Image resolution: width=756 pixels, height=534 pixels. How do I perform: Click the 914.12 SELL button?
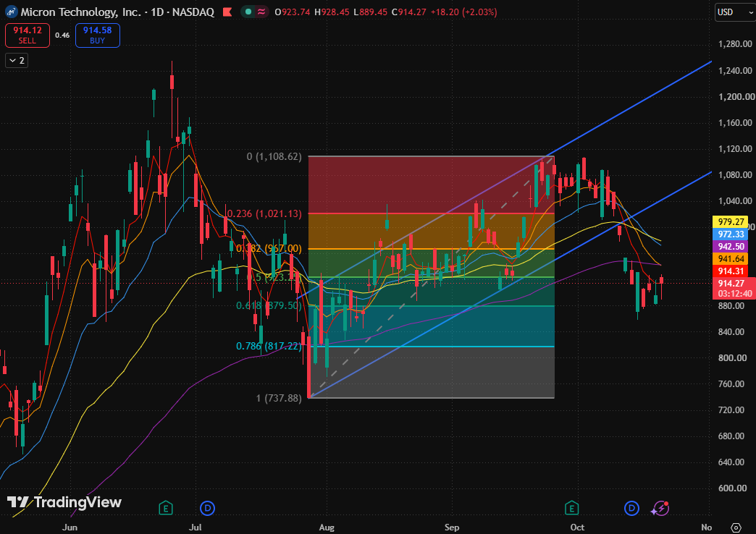[x=28, y=35]
